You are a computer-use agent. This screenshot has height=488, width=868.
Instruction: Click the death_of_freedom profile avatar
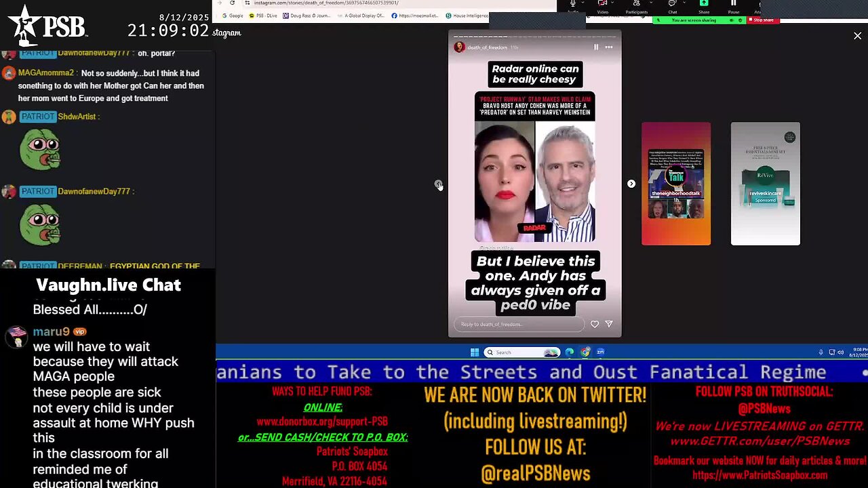[x=459, y=47]
